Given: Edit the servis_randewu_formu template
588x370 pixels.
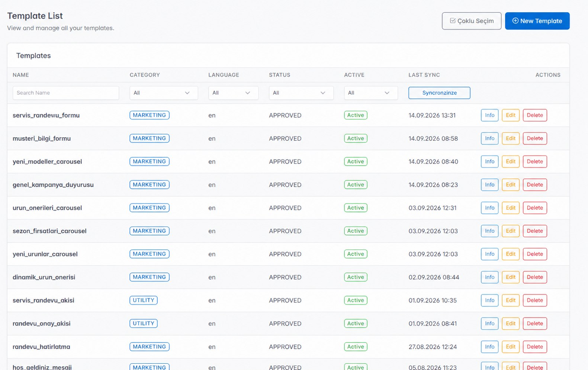Looking at the screenshot, I should tap(511, 115).
